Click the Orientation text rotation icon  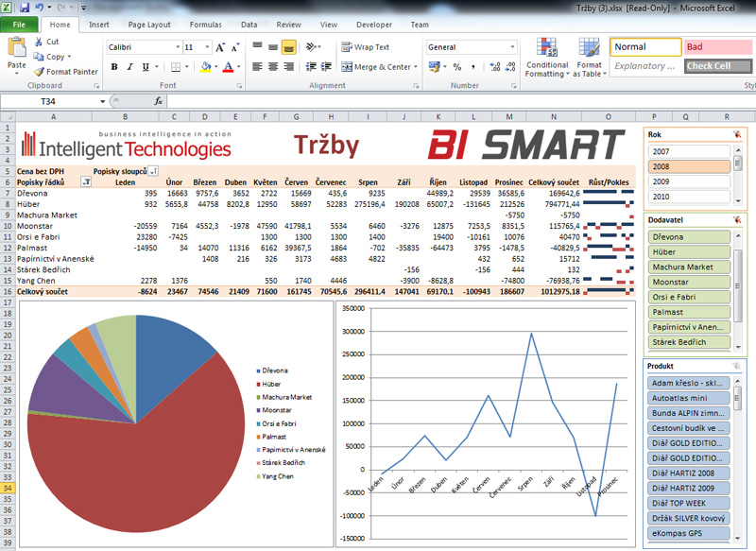[x=312, y=46]
